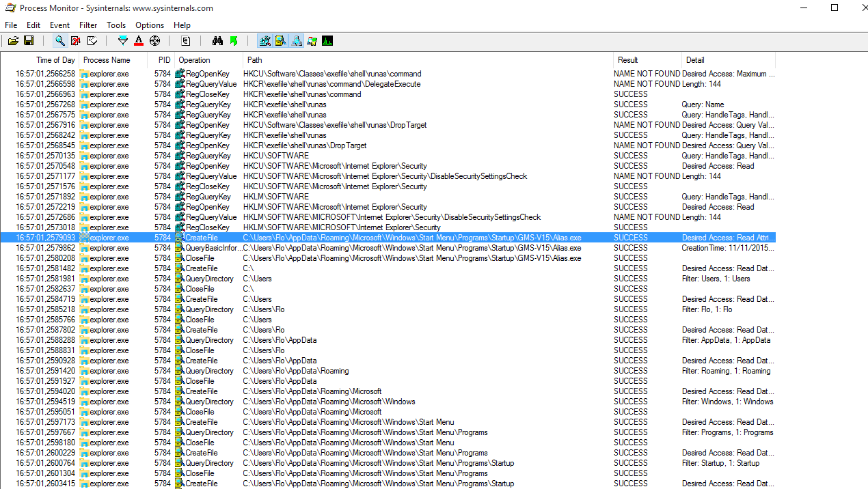This screenshot has height=489, width=868.
Task: Click the Find binoculars icon
Action: pyautogui.click(x=217, y=41)
